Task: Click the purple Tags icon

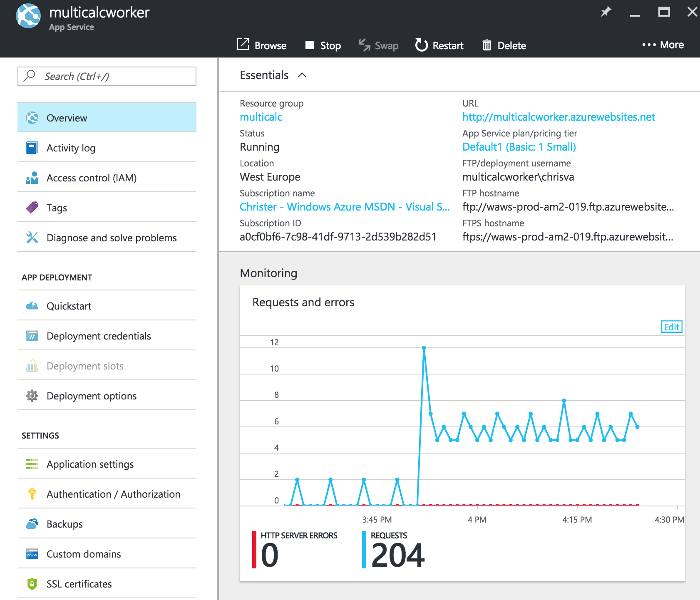Action: pyautogui.click(x=32, y=207)
